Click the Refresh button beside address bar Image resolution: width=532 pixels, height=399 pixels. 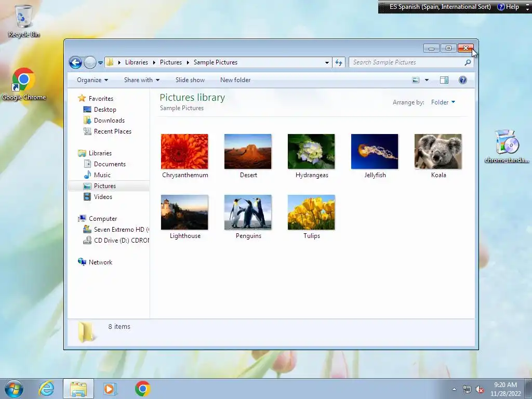click(339, 62)
